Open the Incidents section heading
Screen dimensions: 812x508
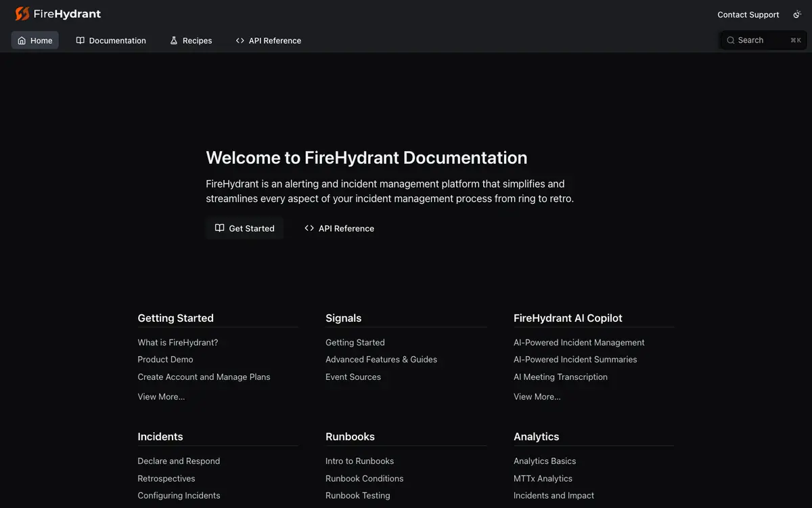160,437
